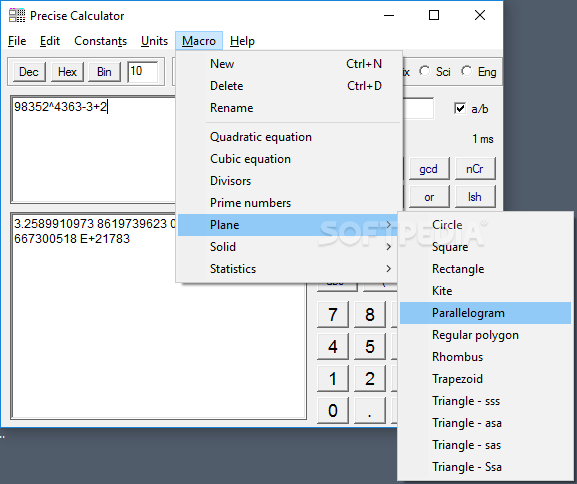Select Rectangle from the Plane submenu
The height and width of the screenshot is (484, 577).
click(x=485, y=269)
